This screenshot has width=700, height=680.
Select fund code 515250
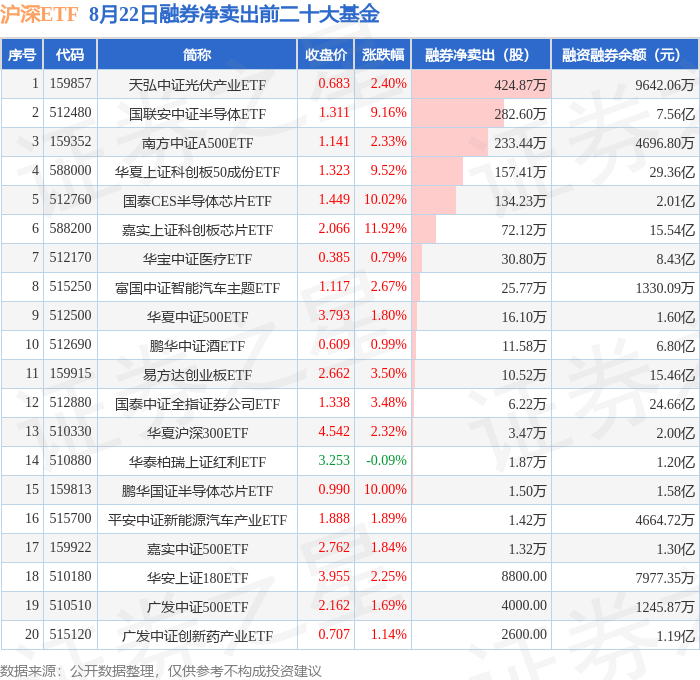point(70,287)
